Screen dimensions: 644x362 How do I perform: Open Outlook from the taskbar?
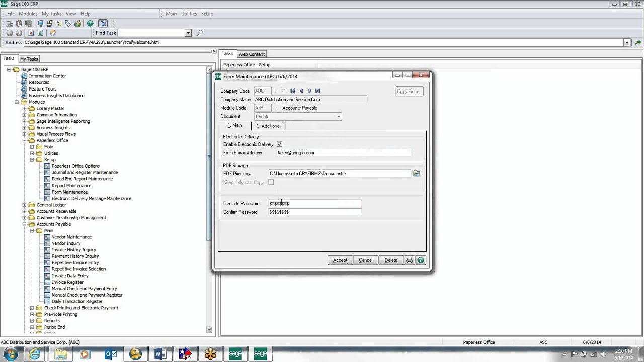[x=110, y=354]
